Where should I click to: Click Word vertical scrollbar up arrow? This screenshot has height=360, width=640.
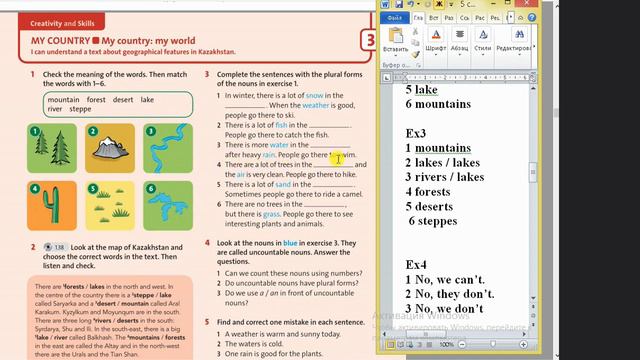click(533, 89)
